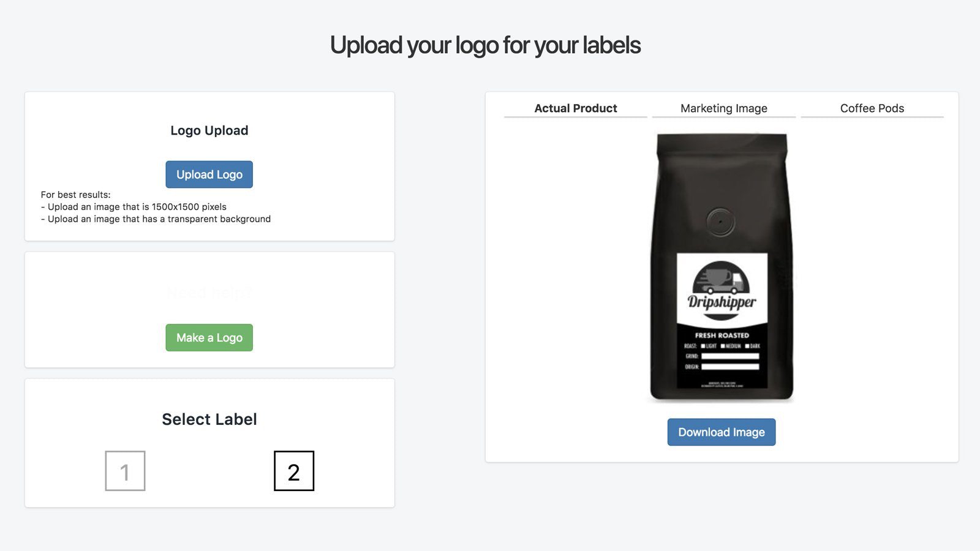Viewport: 980px width, 551px height.
Task: Click the Dark roast checkbox on the label
Action: coord(747,346)
